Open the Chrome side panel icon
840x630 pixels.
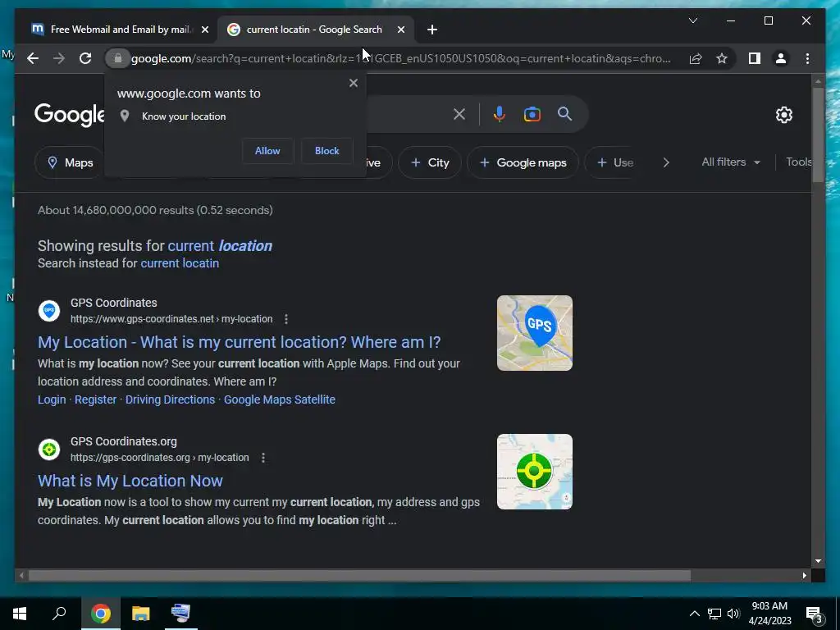[x=755, y=58]
